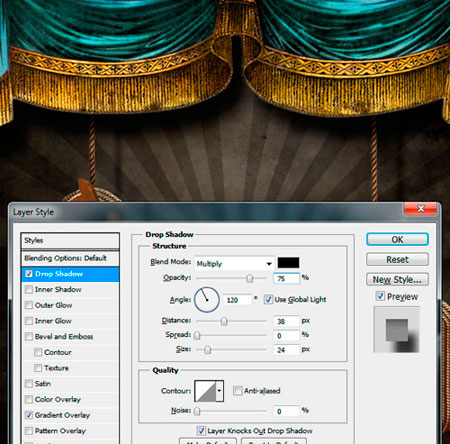Click the Reset button

397,259
